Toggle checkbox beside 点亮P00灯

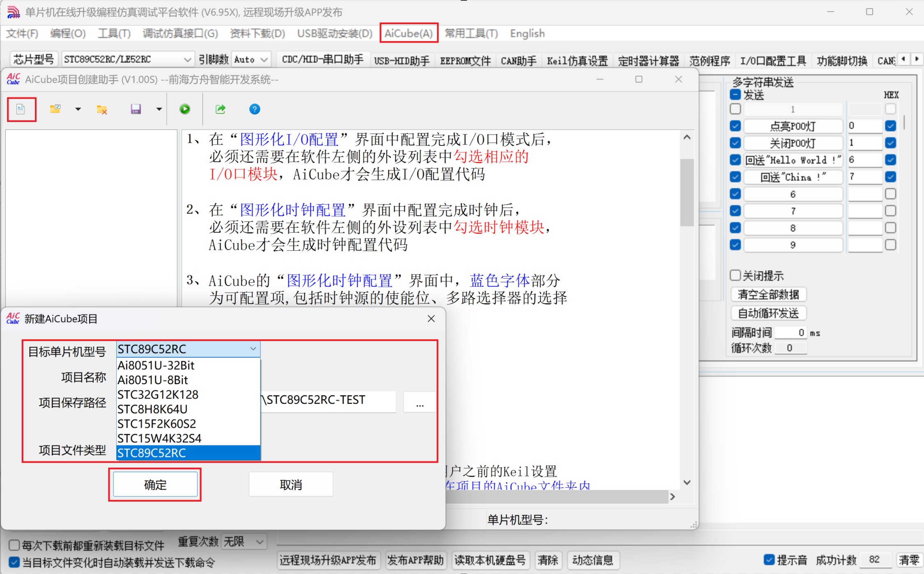pos(736,126)
